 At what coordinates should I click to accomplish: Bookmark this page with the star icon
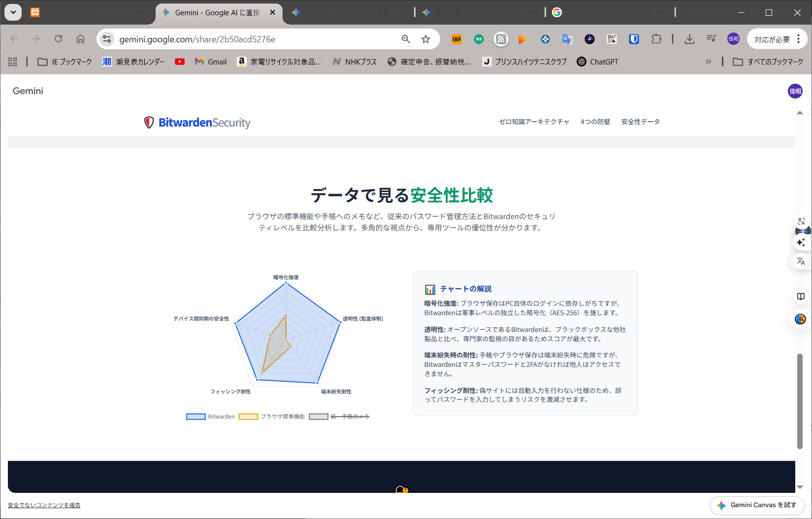pyautogui.click(x=425, y=39)
